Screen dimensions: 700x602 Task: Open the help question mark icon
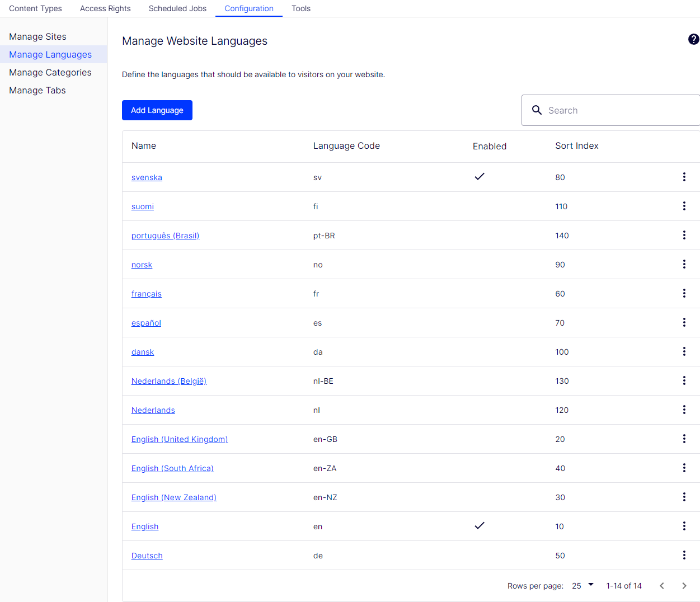point(693,39)
